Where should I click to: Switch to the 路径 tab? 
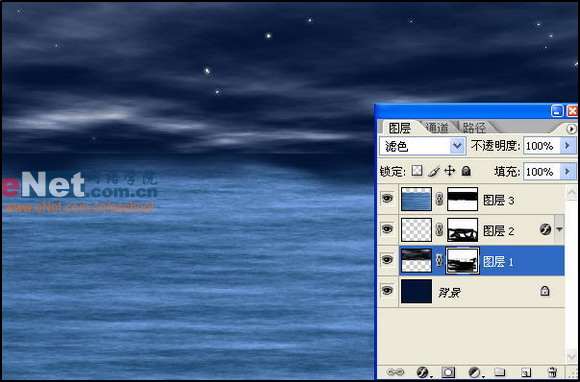click(x=474, y=128)
